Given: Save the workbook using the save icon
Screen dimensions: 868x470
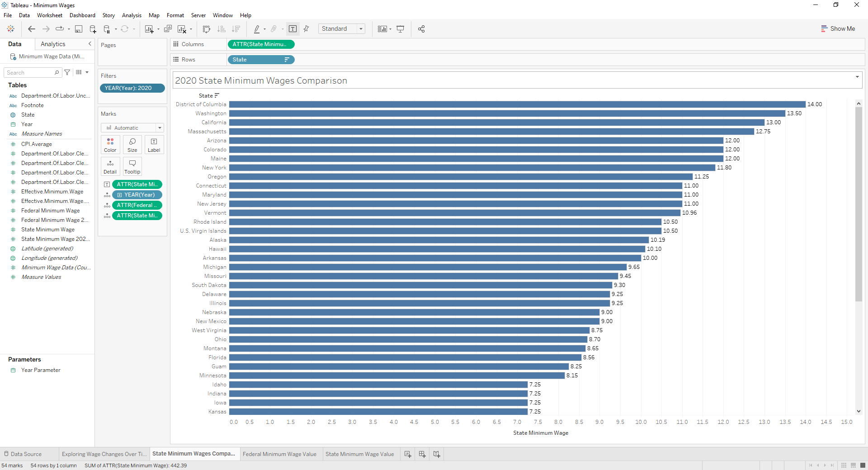Looking at the screenshot, I should tap(79, 29).
